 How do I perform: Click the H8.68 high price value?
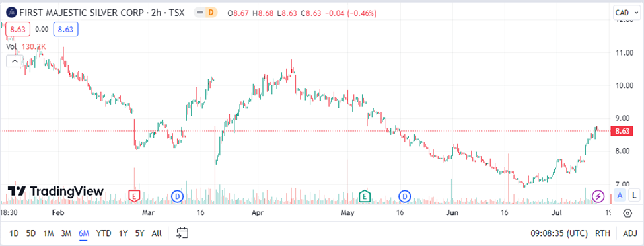[x=263, y=13]
